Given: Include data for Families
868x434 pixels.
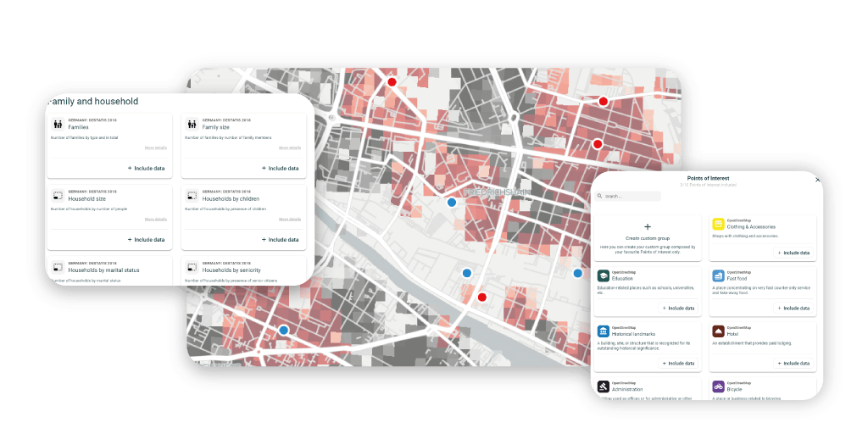Looking at the screenshot, I should [146, 169].
